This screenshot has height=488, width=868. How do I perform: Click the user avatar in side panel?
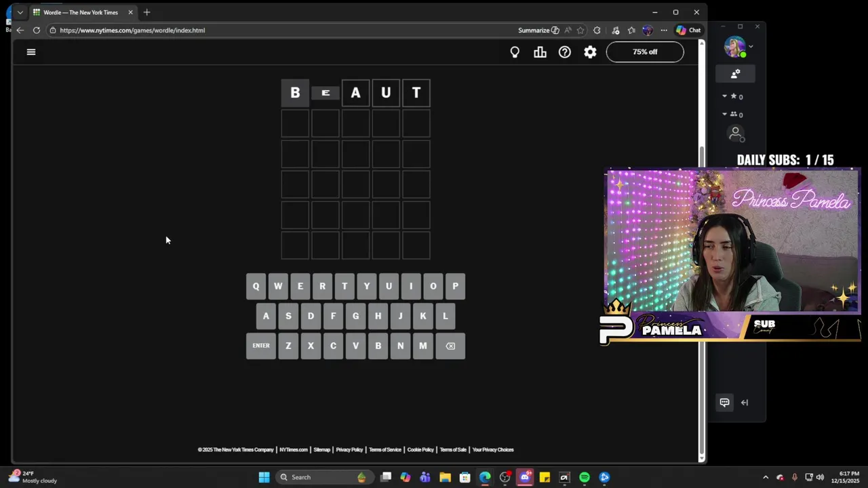(x=734, y=47)
